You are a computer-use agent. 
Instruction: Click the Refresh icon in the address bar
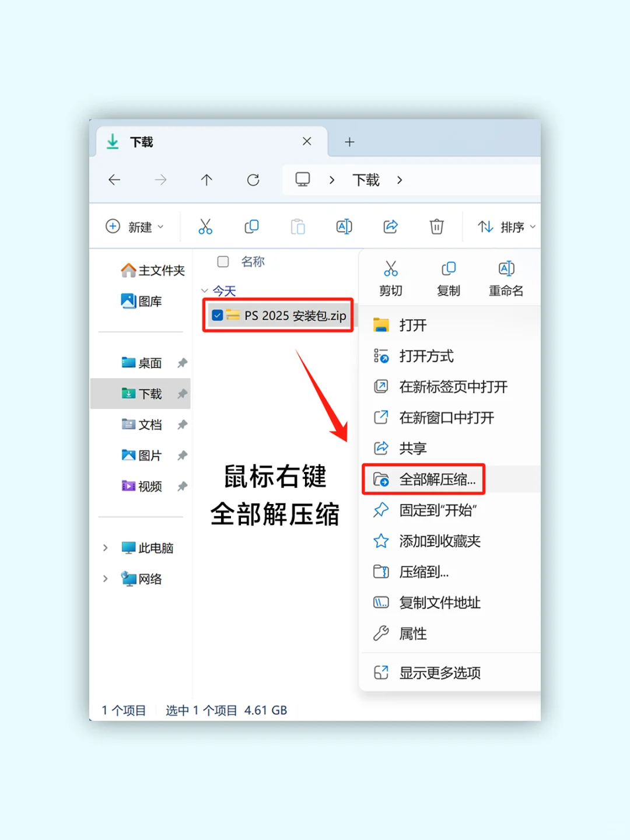(253, 180)
